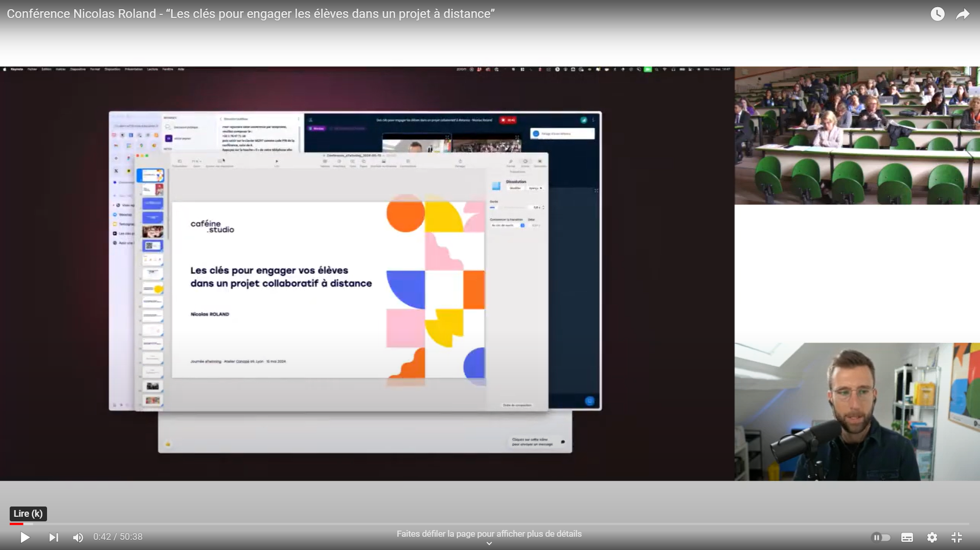Open the Keynote menu in the macOS menu bar
980x550 pixels.
17,69
